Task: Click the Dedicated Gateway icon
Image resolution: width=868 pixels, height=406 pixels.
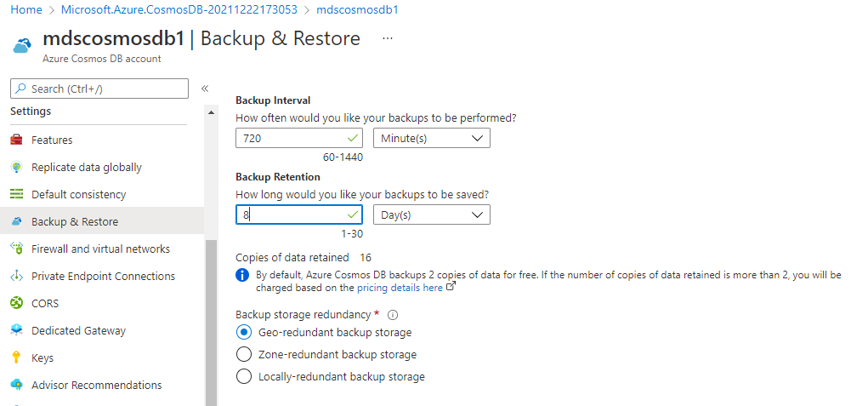Action: pos(17,330)
